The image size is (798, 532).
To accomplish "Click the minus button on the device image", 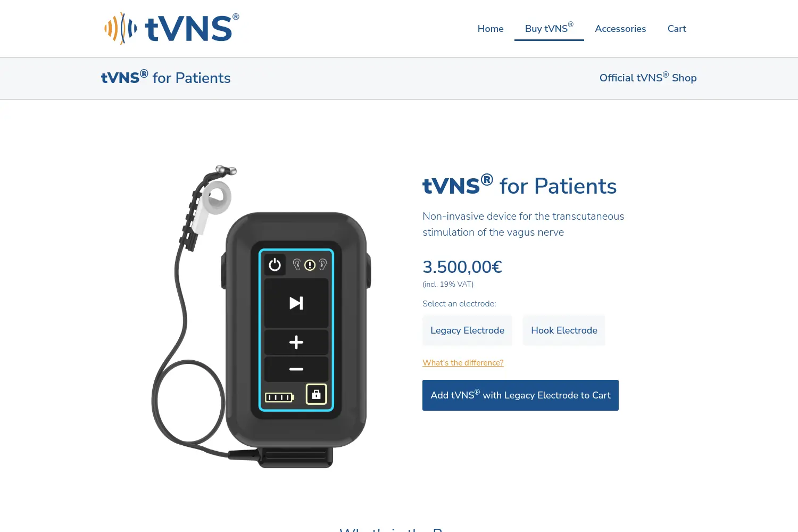I will pos(296,369).
